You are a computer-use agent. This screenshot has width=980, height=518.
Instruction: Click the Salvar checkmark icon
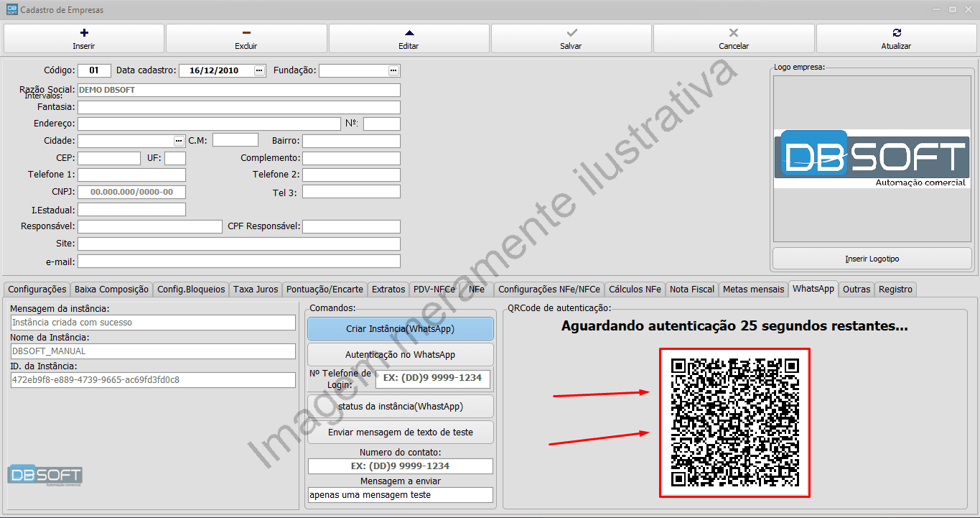pos(571,32)
